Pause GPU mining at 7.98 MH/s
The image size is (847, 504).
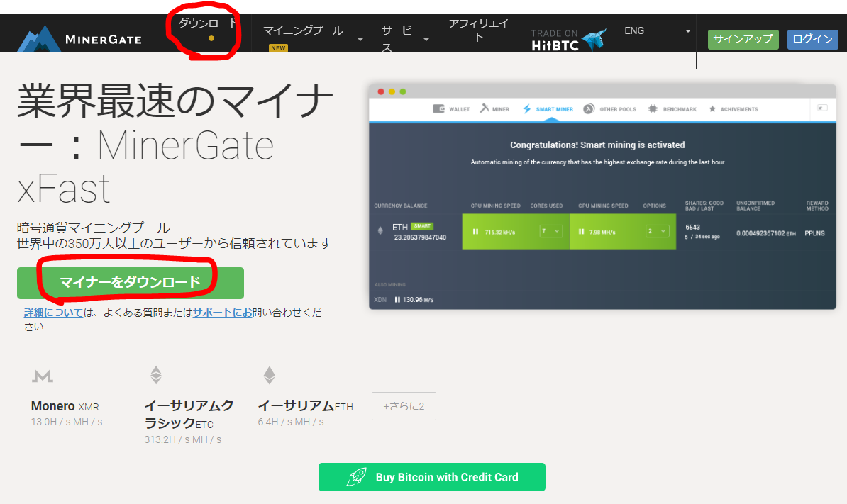581,232
